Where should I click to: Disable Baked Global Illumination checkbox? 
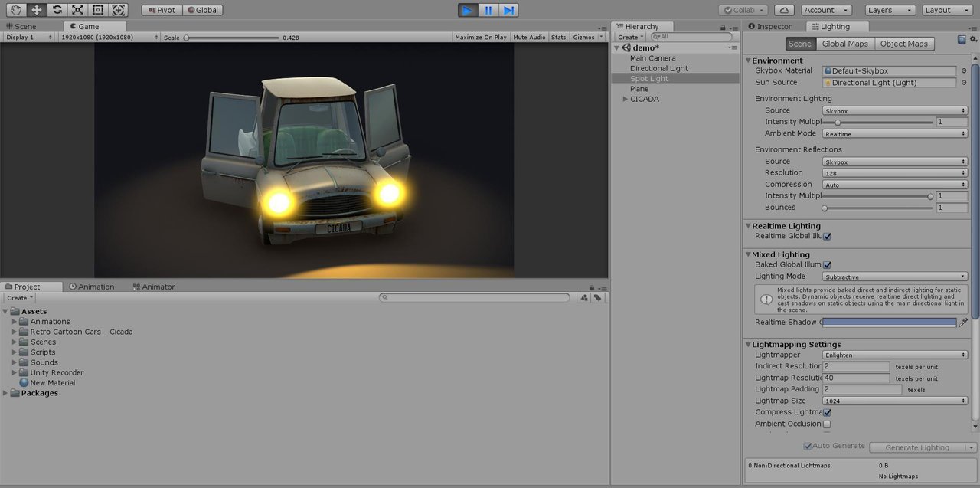[x=827, y=265]
